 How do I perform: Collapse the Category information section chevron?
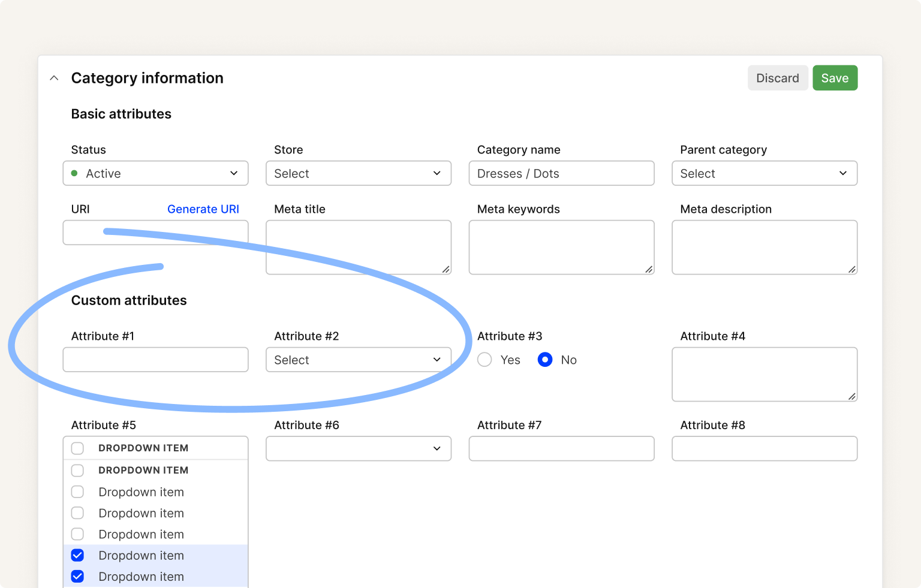tap(54, 78)
